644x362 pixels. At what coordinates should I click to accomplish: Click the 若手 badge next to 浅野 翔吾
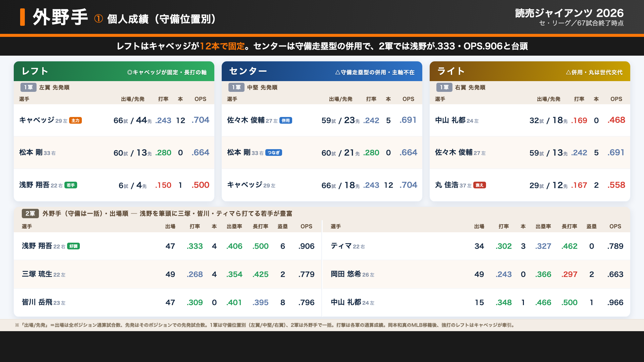[x=71, y=185]
